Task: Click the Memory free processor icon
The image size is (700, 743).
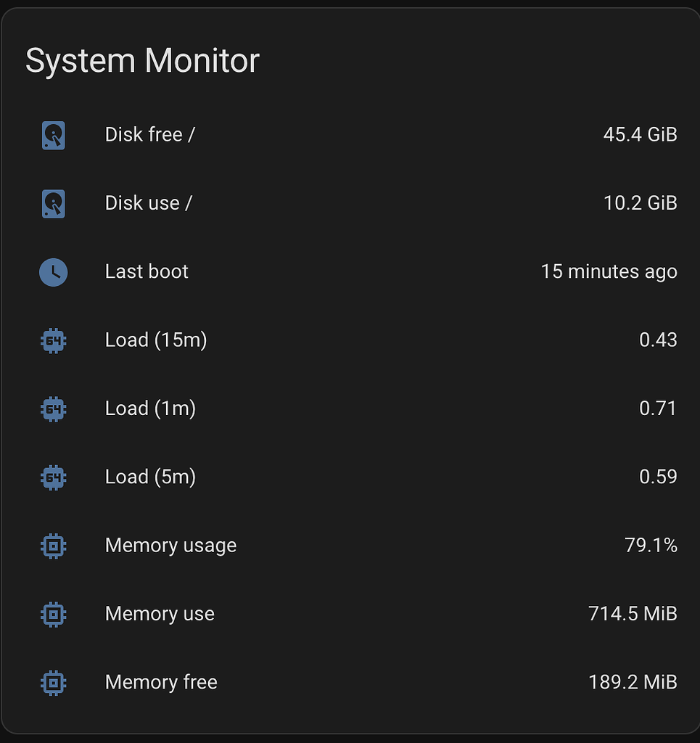Action: pyautogui.click(x=52, y=682)
